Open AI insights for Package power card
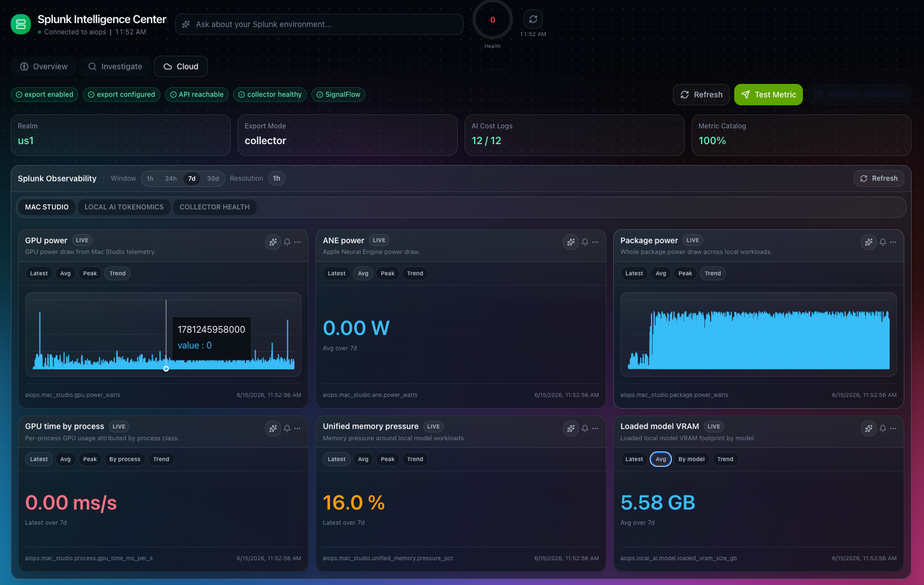Screen dimensions: 924x585 (869, 242)
